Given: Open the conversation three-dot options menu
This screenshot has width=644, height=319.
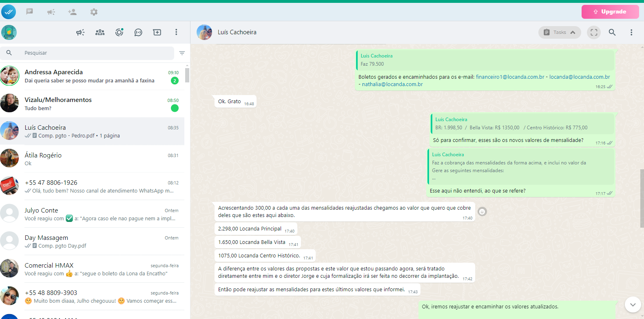Looking at the screenshot, I should coord(631,32).
